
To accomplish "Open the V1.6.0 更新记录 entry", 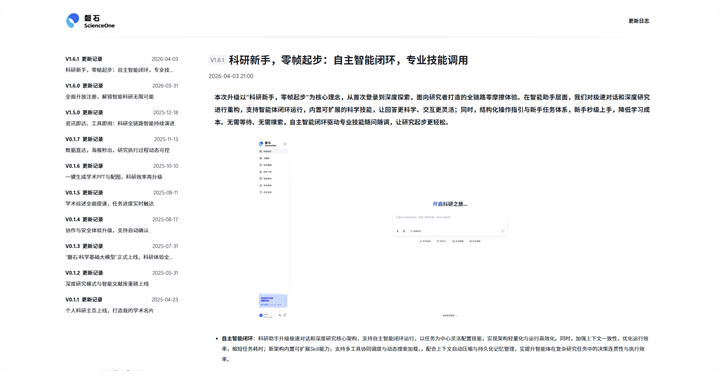I will coord(122,91).
